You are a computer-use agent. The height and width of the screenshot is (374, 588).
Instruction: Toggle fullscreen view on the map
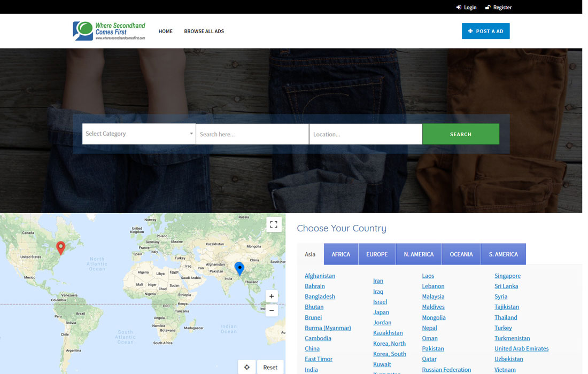tap(274, 224)
